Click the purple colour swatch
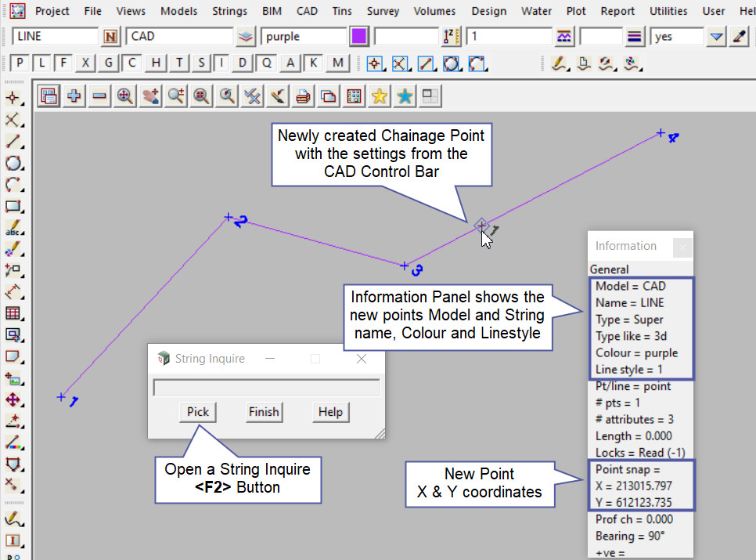 coord(359,37)
